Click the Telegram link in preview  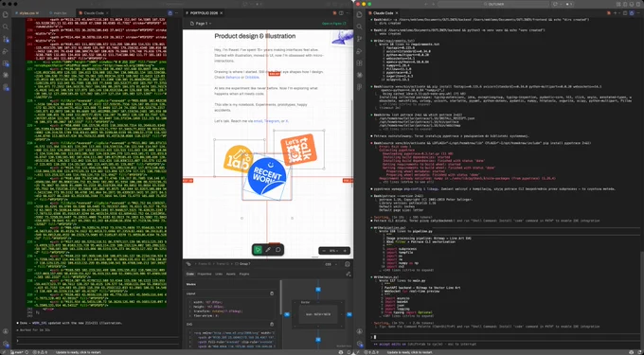(x=271, y=121)
